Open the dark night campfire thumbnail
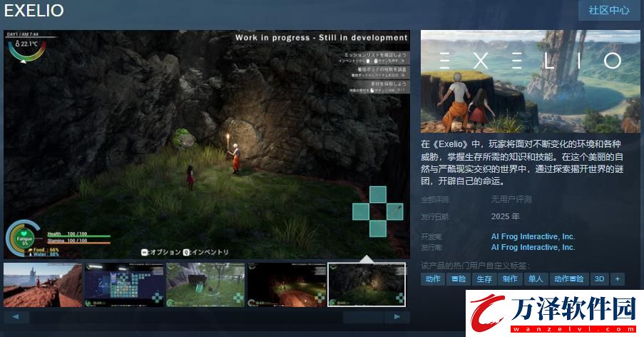The height and width of the screenshot is (337, 644). point(287,285)
